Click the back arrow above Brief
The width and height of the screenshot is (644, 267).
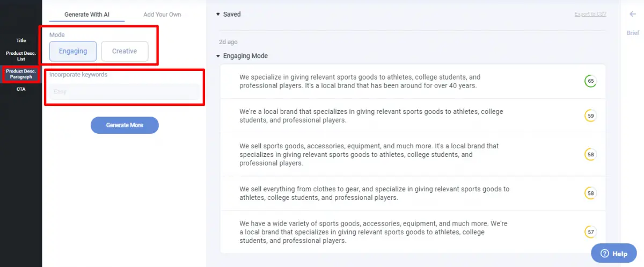pyautogui.click(x=632, y=15)
